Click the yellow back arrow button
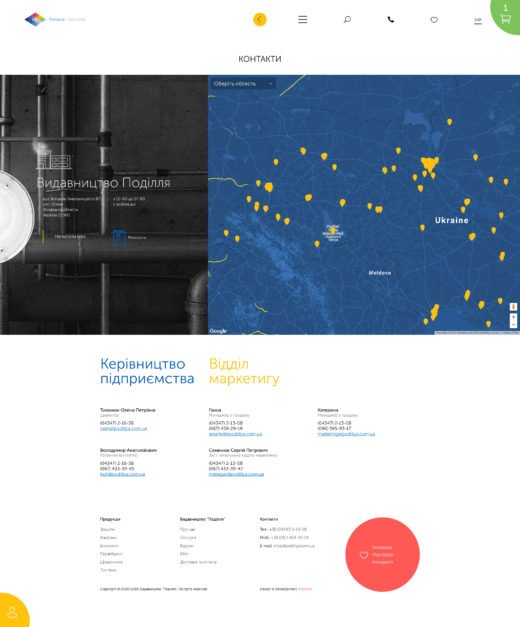The image size is (520, 627). (260, 19)
